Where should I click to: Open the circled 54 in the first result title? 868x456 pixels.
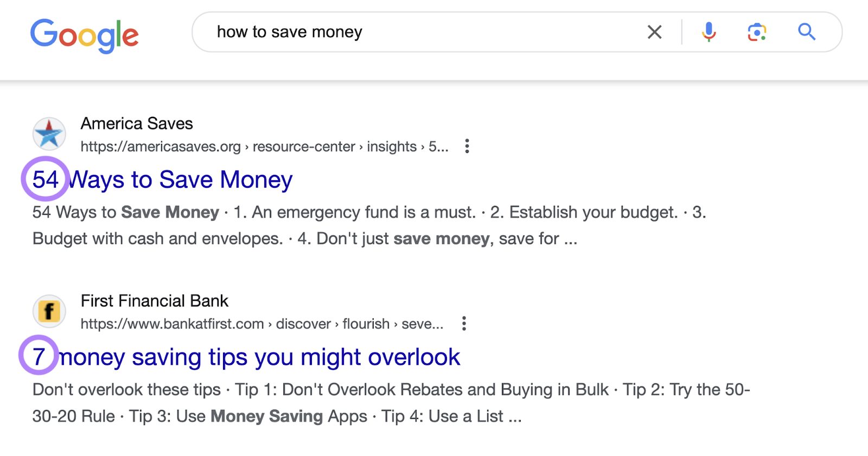click(46, 179)
